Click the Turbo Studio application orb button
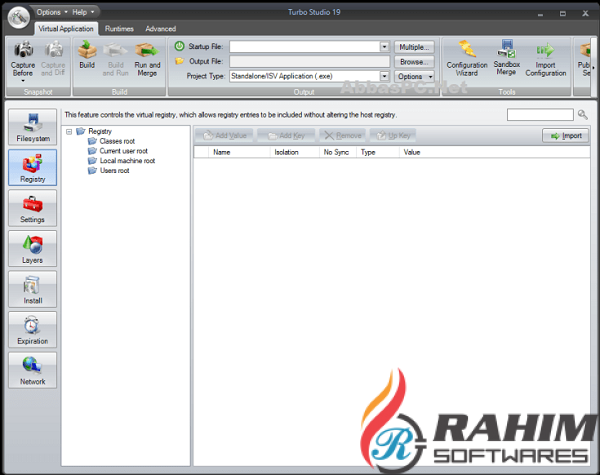This screenshot has height=475, width=600. 18,17
